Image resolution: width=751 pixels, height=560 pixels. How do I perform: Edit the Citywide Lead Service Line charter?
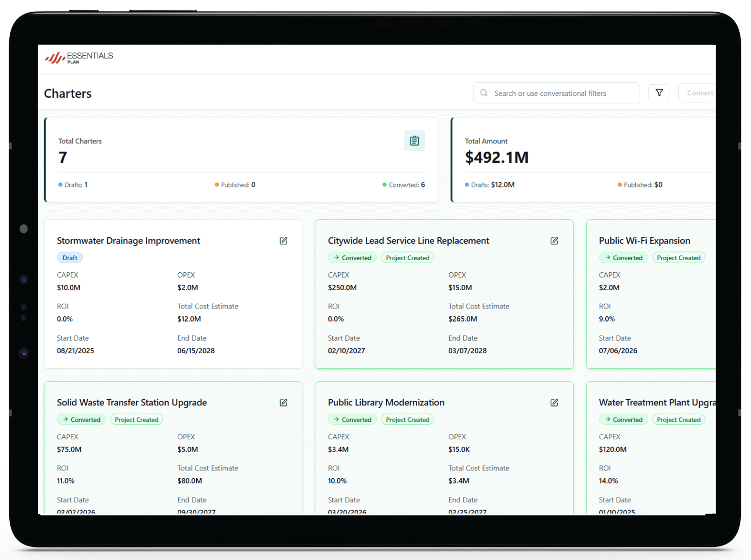click(x=554, y=241)
